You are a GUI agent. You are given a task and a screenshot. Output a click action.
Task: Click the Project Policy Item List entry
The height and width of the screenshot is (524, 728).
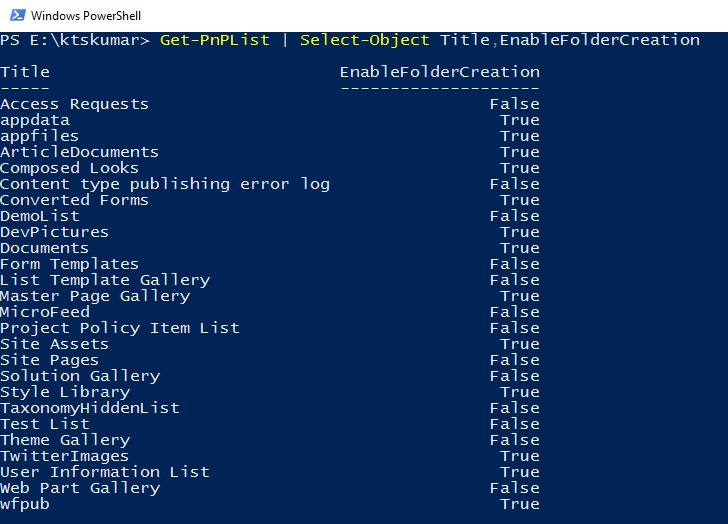120,329
